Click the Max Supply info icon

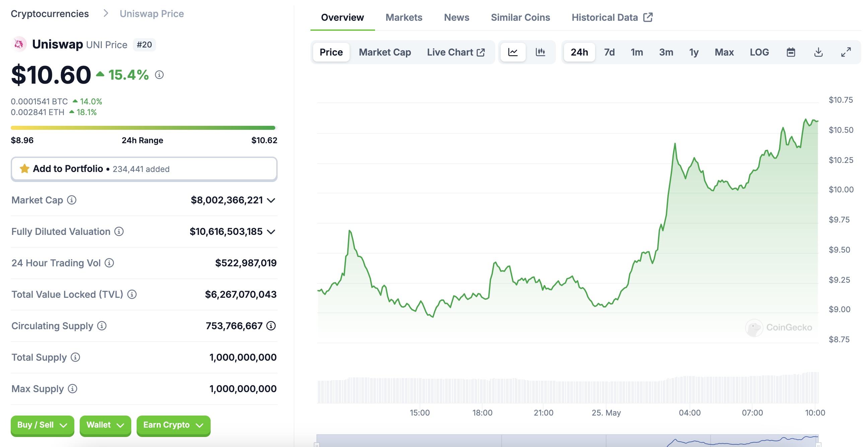click(72, 389)
